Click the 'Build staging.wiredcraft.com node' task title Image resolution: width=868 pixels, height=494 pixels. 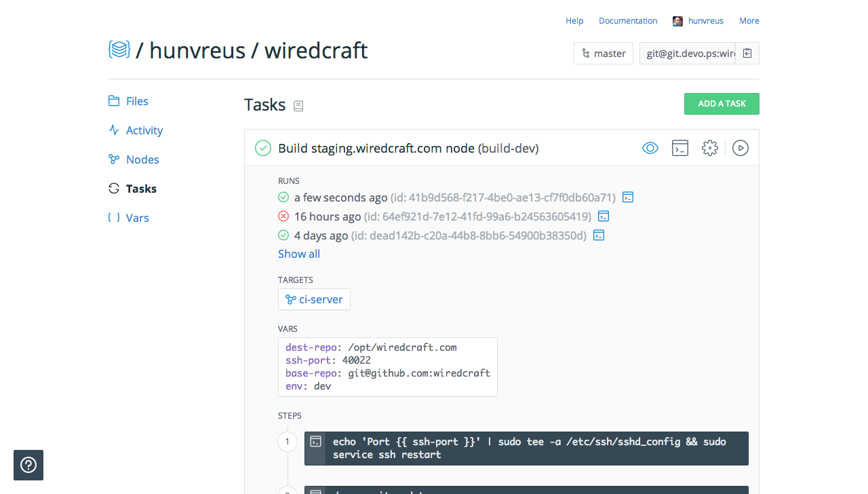coord(376,148)
